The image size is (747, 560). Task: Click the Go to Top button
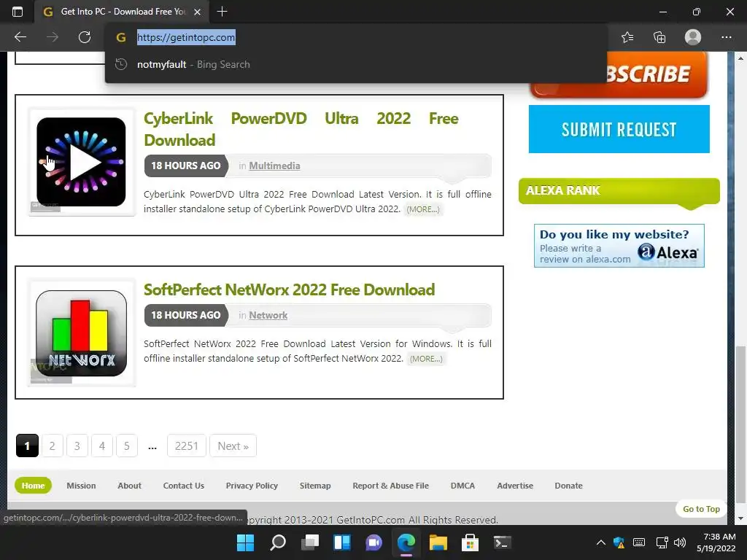701,508
